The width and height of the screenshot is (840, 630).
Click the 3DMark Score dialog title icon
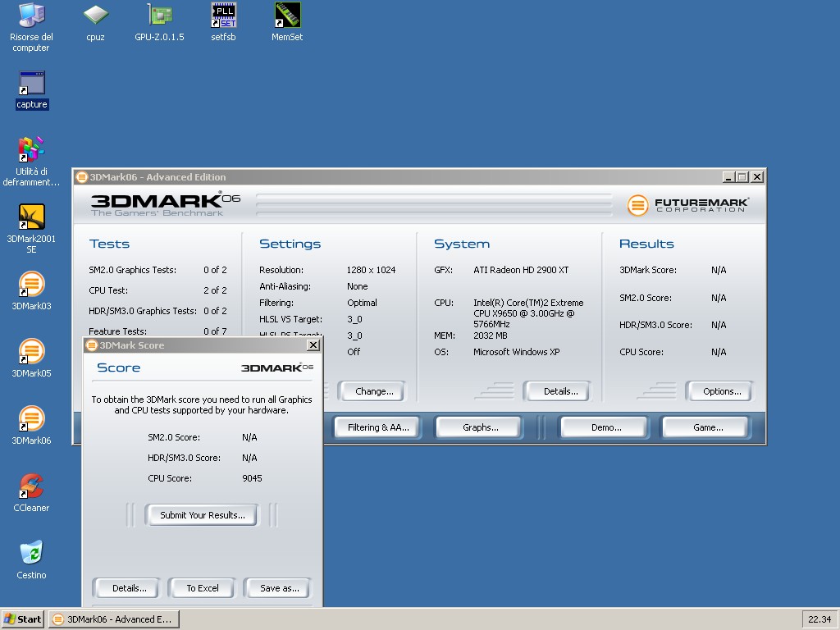tap(92, 345)
